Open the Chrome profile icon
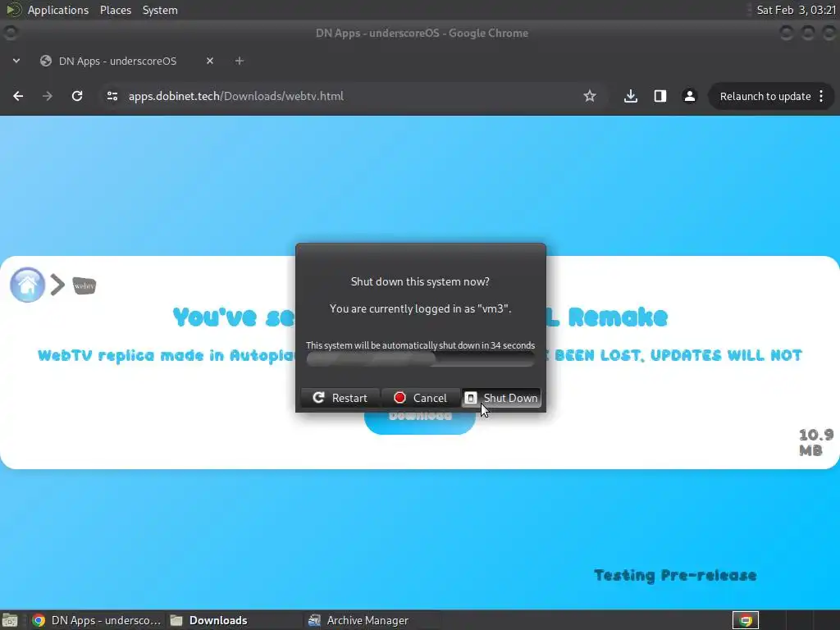 [689, 97]
